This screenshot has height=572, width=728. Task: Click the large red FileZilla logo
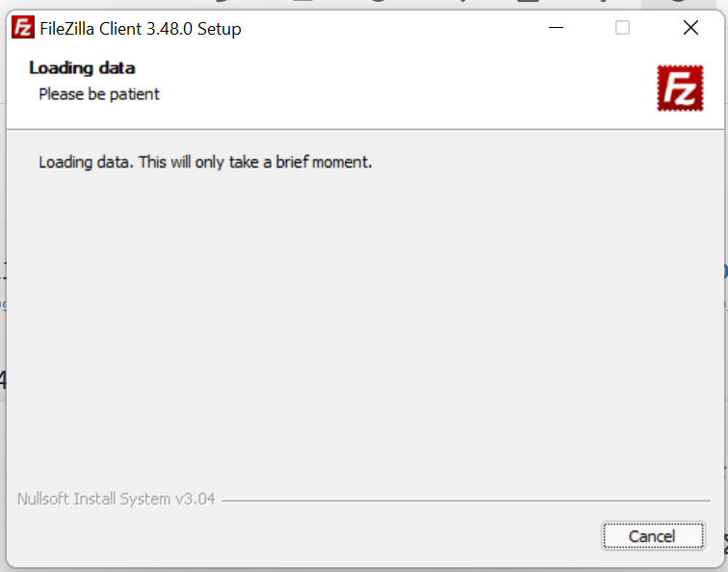tap(681, 88)
